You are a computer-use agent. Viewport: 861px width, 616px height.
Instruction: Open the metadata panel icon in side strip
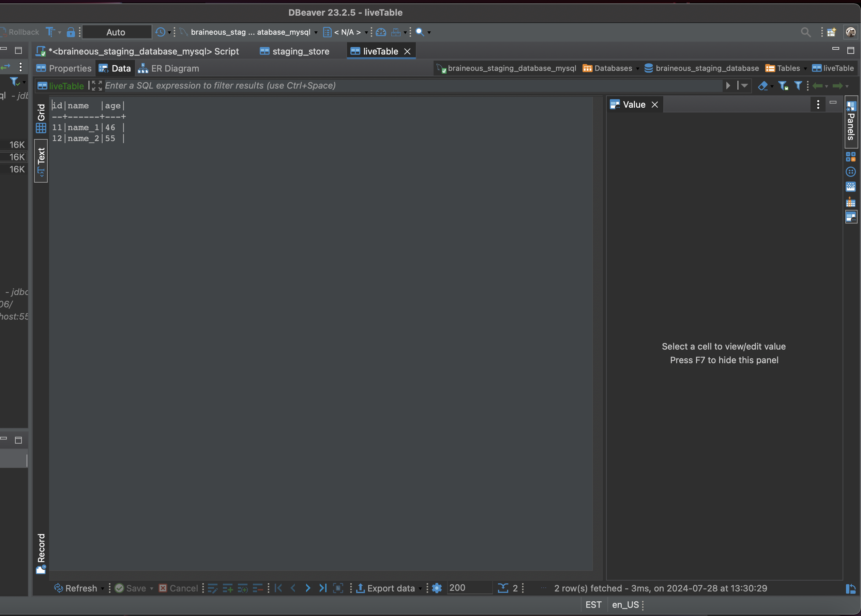point(851,187)
